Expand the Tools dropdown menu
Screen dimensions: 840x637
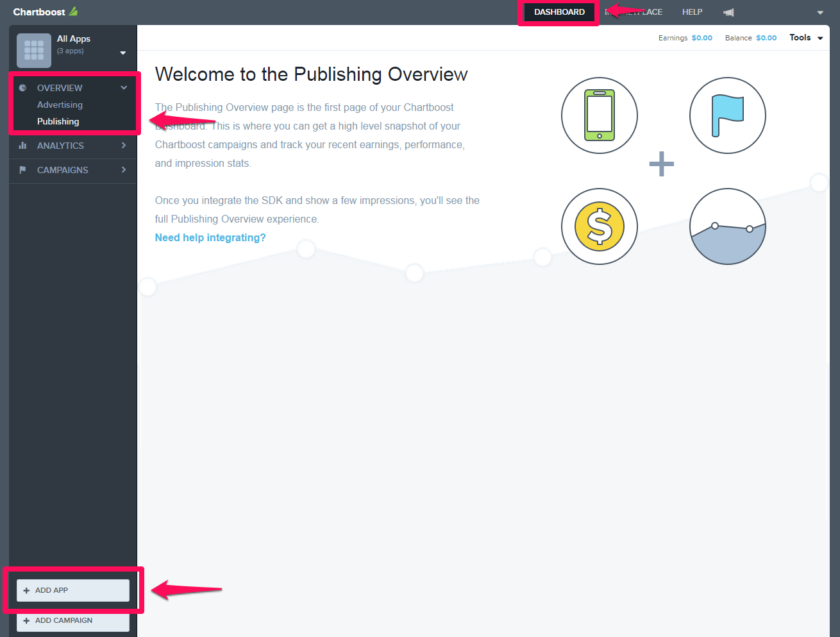(x=806, y=38)
